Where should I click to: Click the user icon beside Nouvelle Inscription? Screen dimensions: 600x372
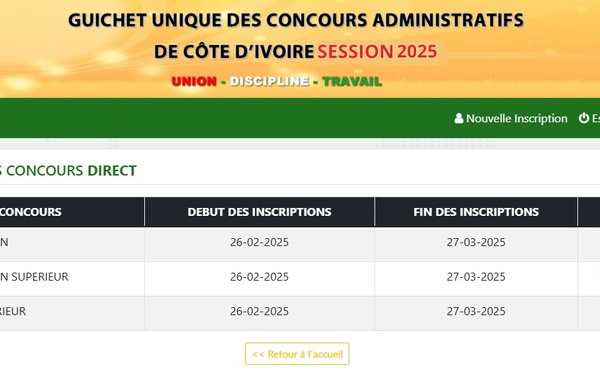[x=459, y=118]
